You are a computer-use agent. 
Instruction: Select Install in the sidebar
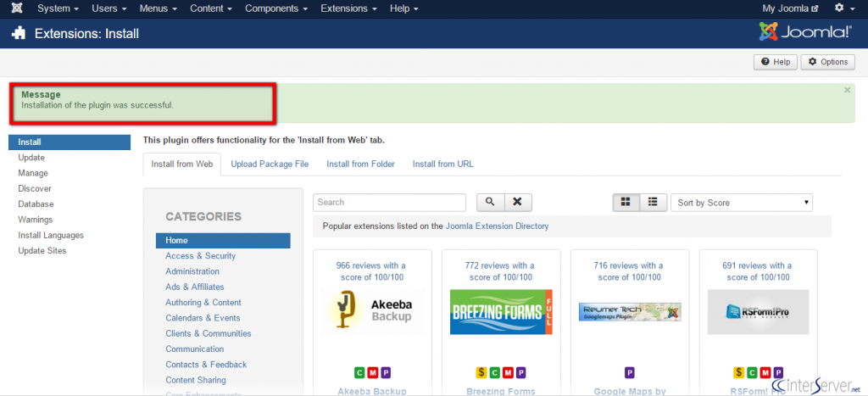[70, 142]
